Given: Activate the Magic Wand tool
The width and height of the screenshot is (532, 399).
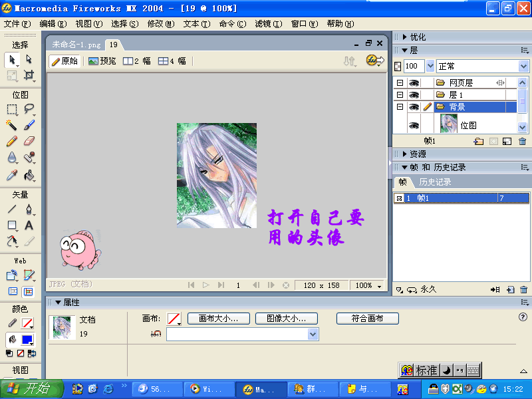Looking at the screenshot, I should point(12,125).
